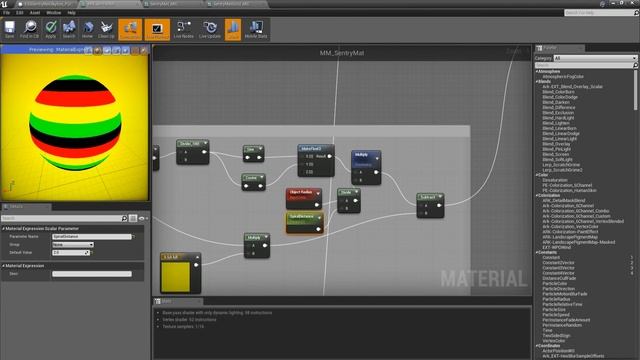Open the Search toolbar icon
The image size is (640, 360).
(x=69, y=29)
